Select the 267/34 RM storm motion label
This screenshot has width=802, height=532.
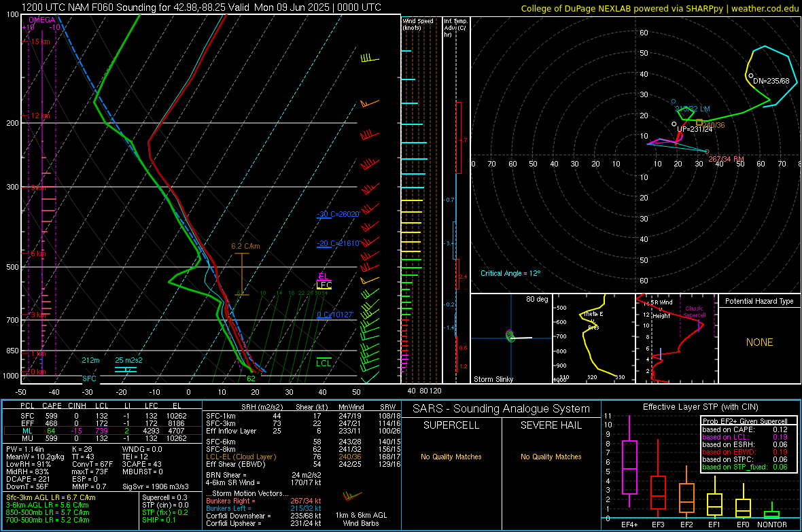[727, 159]
